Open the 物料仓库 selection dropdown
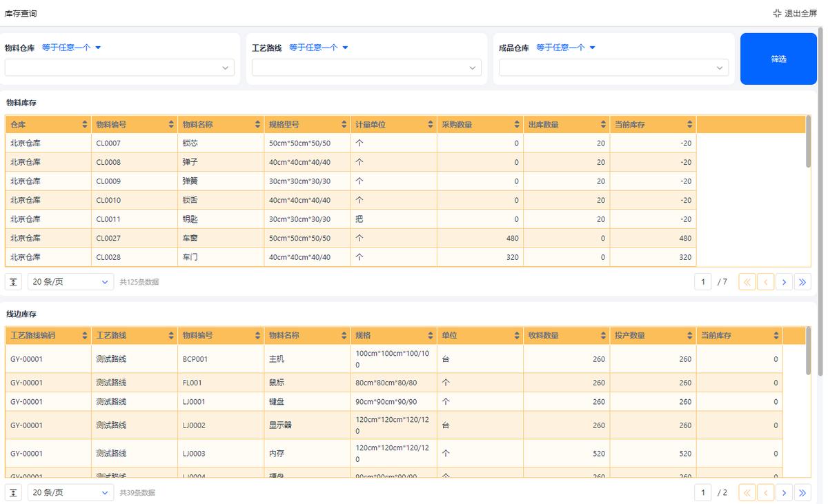The width and height of the screenshot is (828, 504). pyautogui.click(x=119, y=68)
